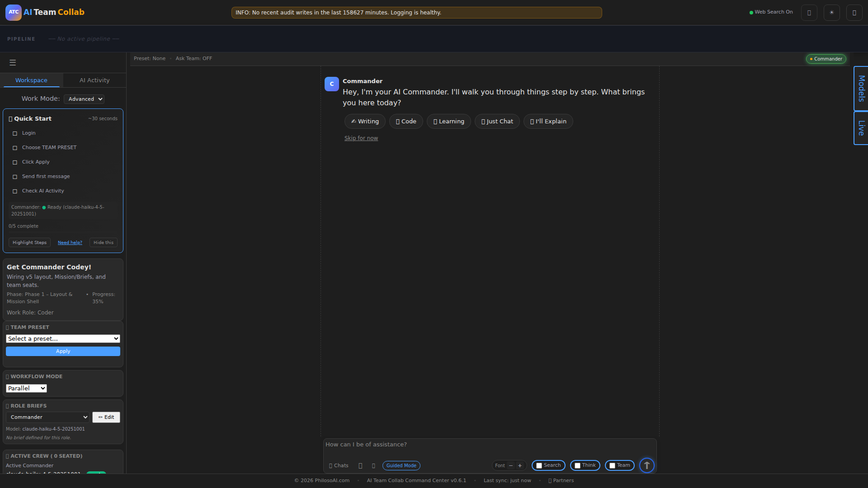868x488 pixels.
Task: Click "Work Role: Coder" text
Action: pyautogui.click(x=30, y=313)
